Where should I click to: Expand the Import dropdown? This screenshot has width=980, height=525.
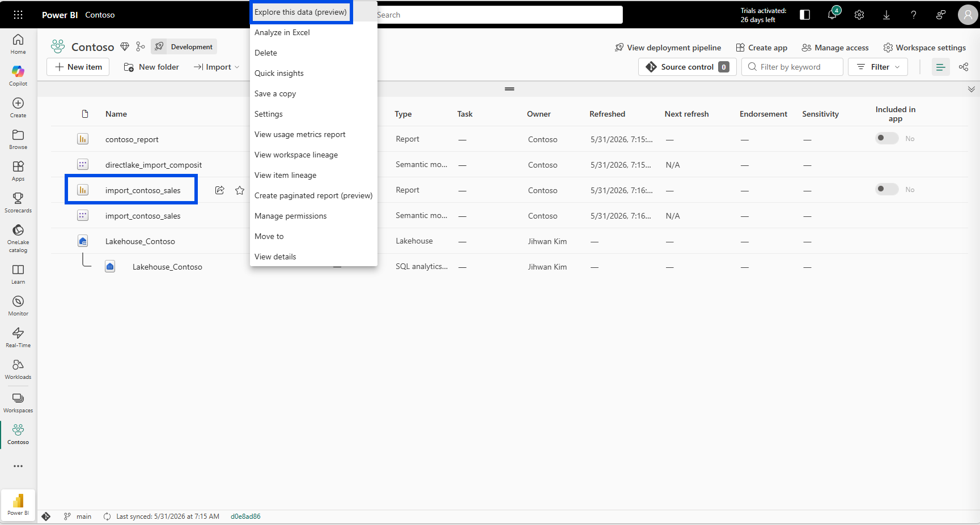[217, 67]
